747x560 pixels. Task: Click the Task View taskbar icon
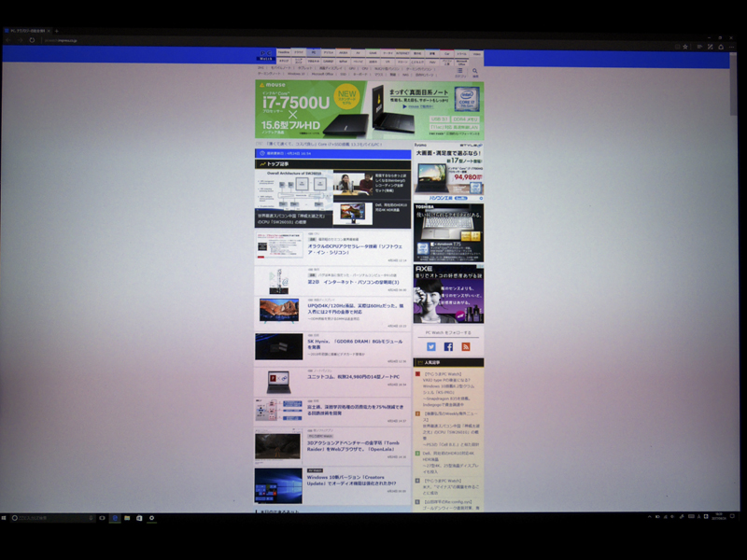click(x=102, y=518)
